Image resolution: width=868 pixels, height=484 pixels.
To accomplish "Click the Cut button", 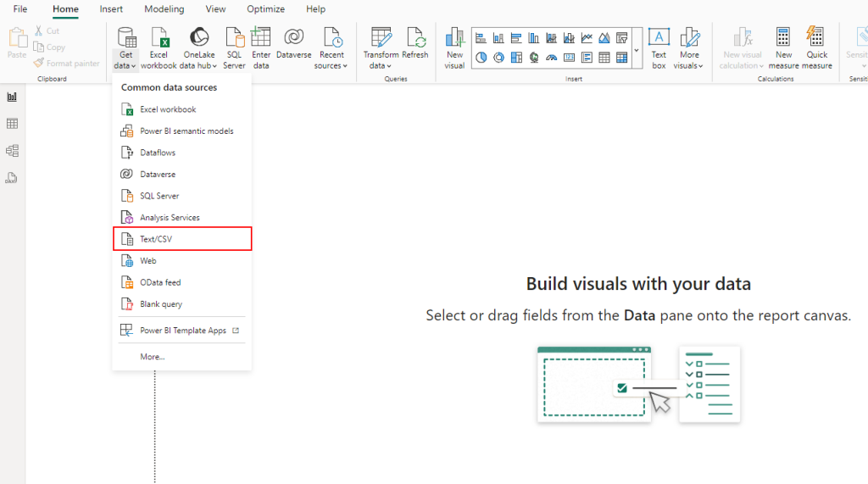I will tap(47, 31).
